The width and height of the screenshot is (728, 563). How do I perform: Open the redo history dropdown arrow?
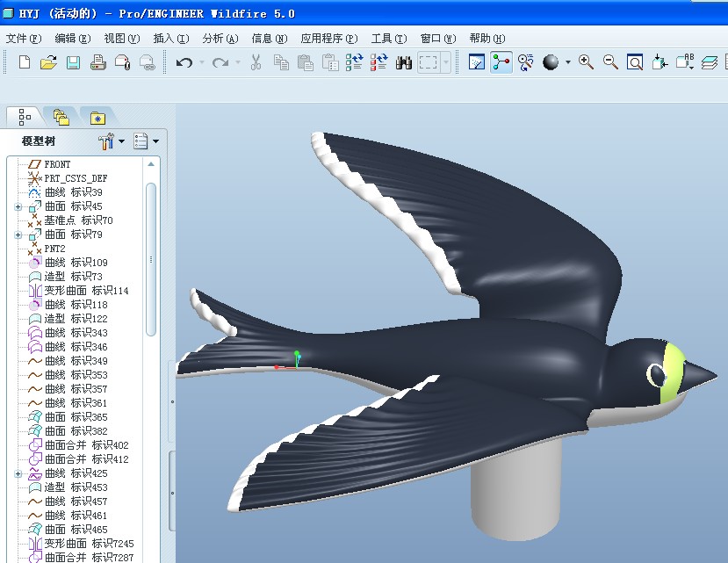coord(238,61)
